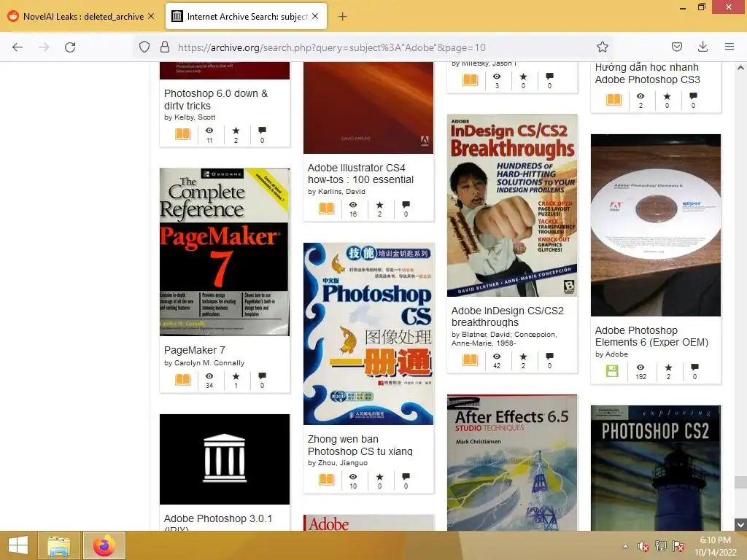Close the NovelAI Leaks tab
This screenshot has width=747, height=560.
[151, 16]
